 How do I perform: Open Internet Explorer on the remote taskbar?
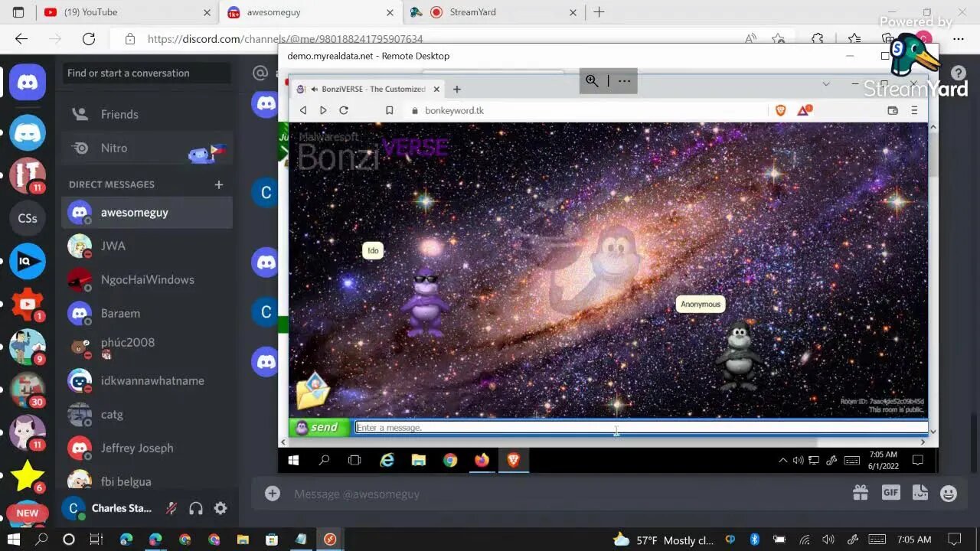[x=387, y=460]
